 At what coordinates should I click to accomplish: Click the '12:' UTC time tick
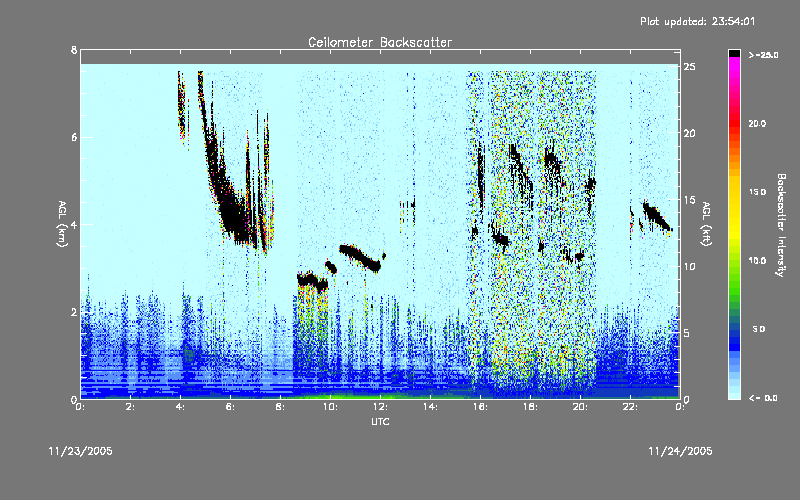(381, 407)
